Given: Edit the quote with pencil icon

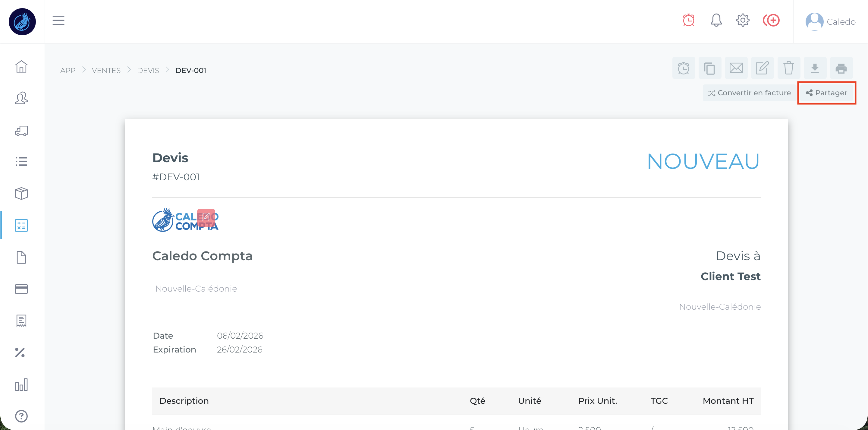Looking at the screenshot, I should tap(762, 68).
